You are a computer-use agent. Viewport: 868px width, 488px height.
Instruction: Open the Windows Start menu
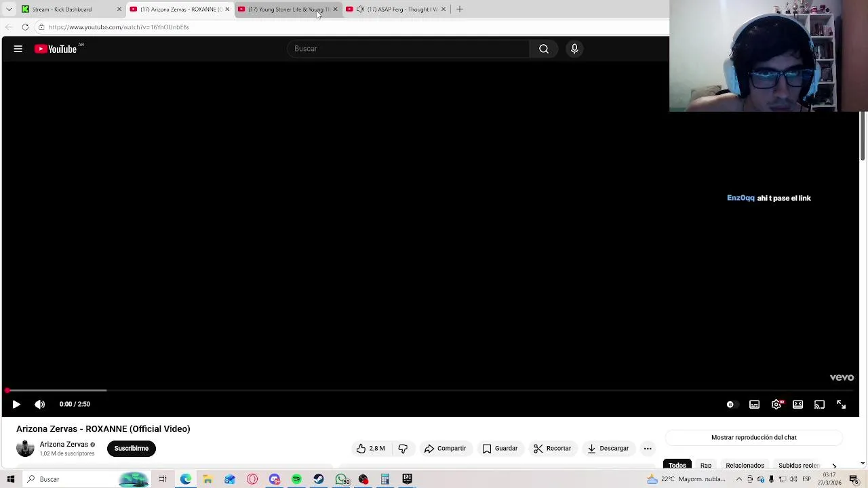[x=10, y=479]
